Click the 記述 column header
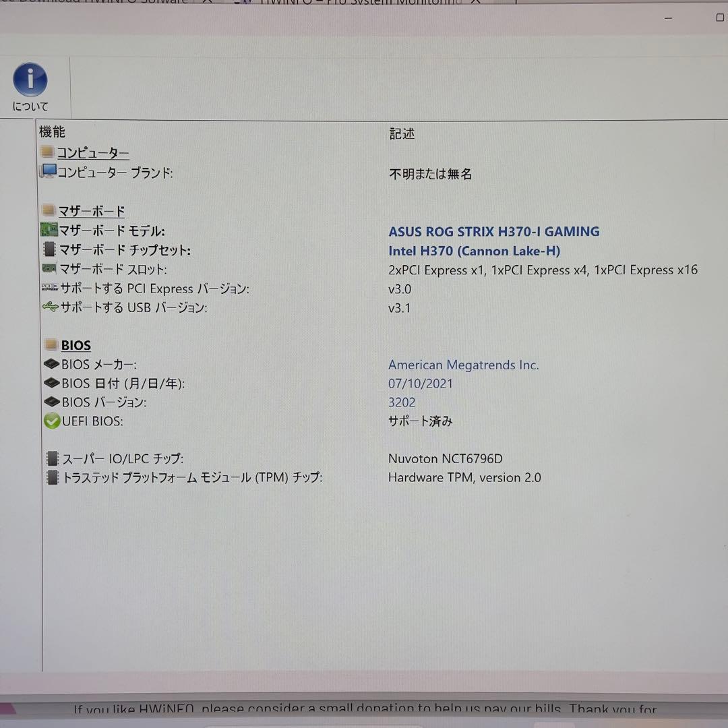The image size is (728, 728). (402, 133)
